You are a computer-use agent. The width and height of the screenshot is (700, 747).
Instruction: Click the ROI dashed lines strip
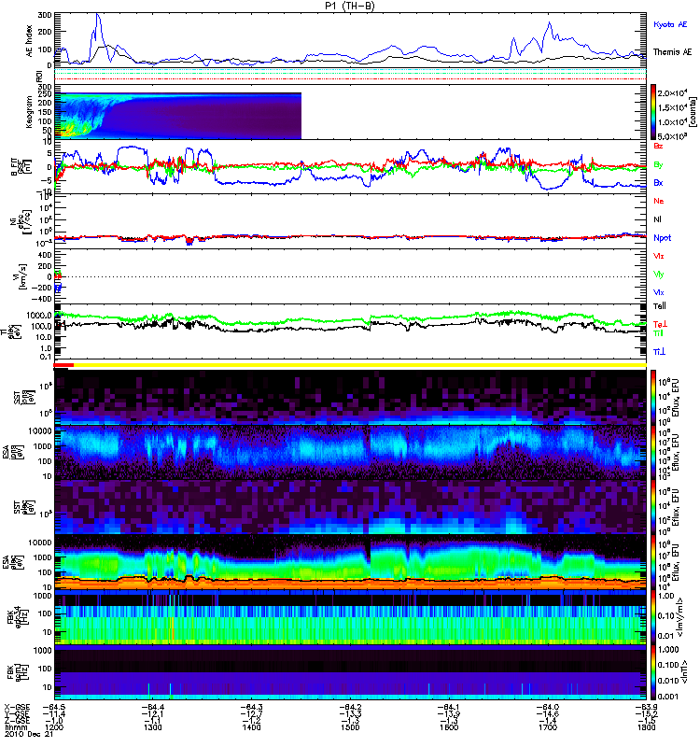tap(351, 75)
